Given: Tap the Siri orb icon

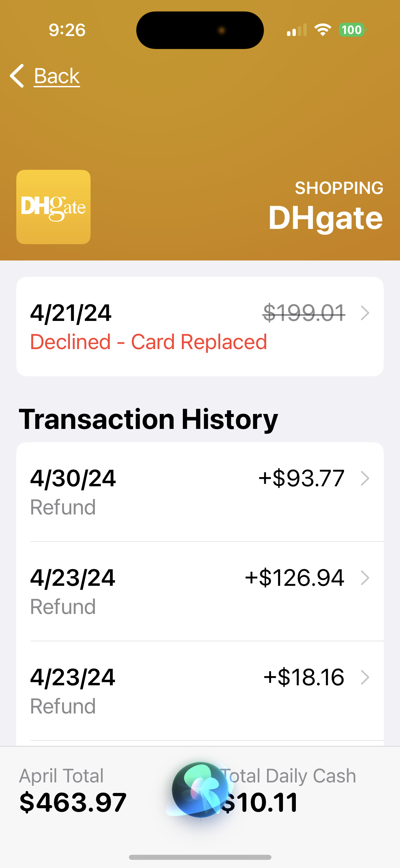Looking at the screenshot, I should pyautogui.click(x=200, y=789).
